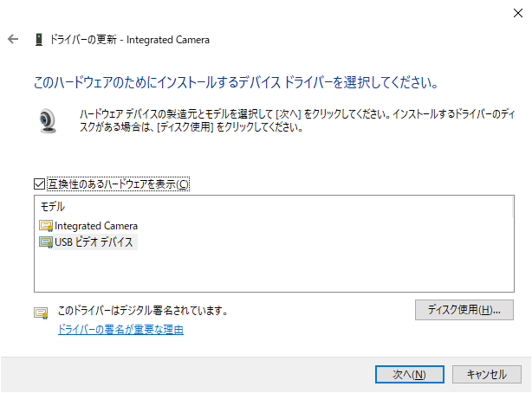Select the USB ビデオ デバイス model entry
The height and width of the screenshot is (393, 532).
[88, 242]
